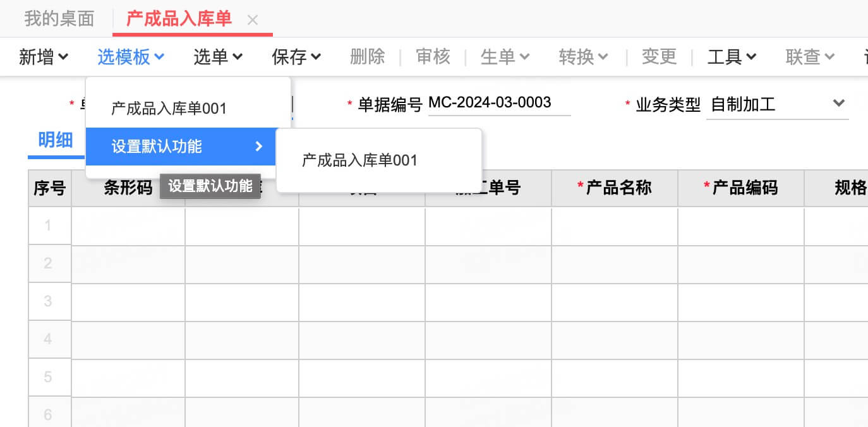
Task: Select row number 2
Action: click(x=50, y=263)
